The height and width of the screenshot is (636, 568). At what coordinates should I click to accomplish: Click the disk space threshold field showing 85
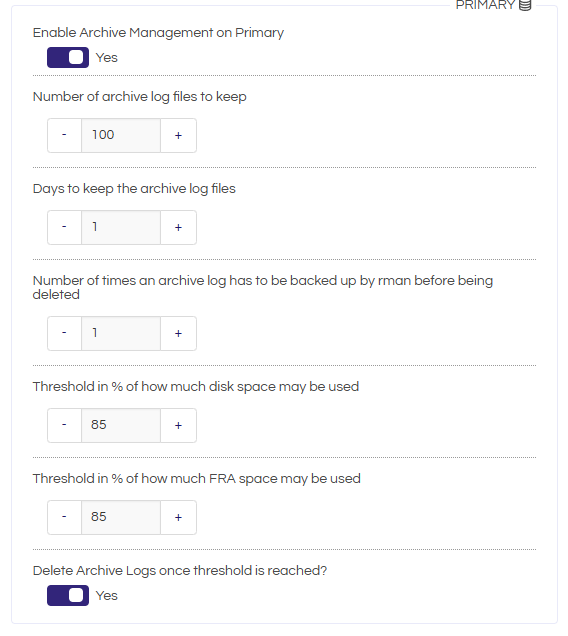click(121, 425)
